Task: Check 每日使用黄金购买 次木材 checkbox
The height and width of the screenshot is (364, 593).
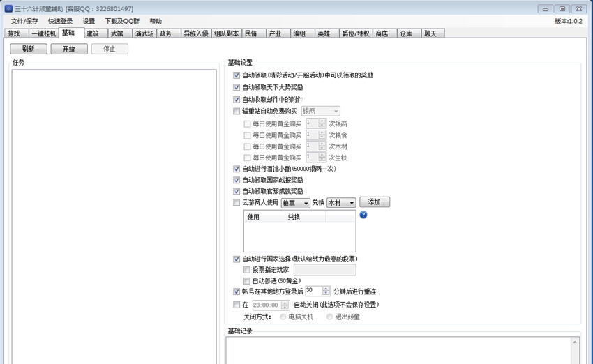Action: coord(247,146)
